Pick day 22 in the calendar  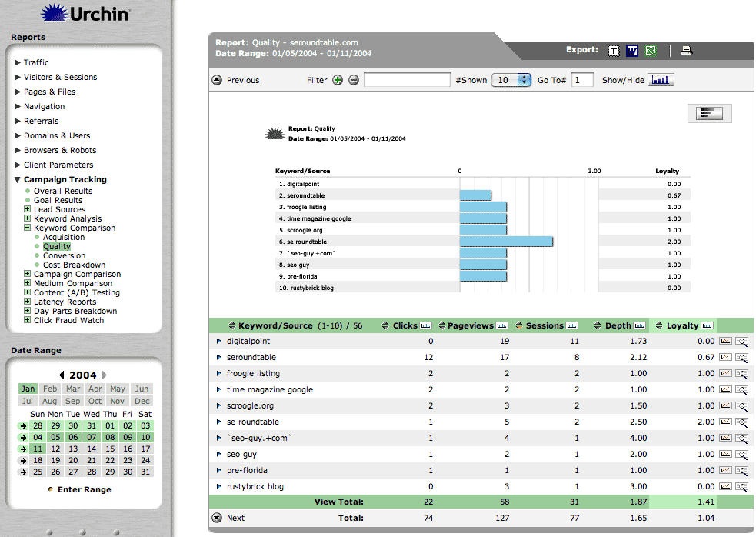[x=110, y=460]
